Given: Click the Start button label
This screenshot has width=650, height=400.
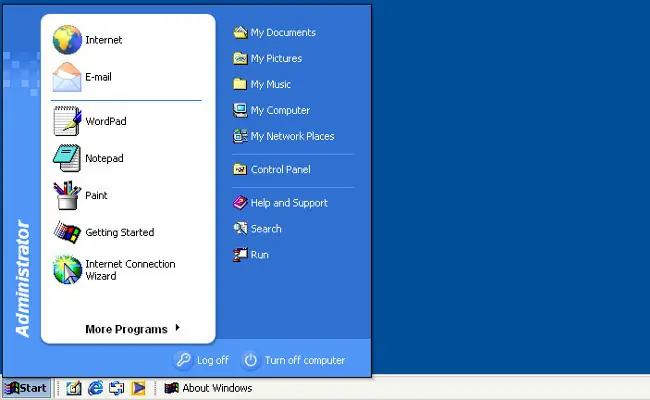Looking at the screenshot, I should pos(33,388).
